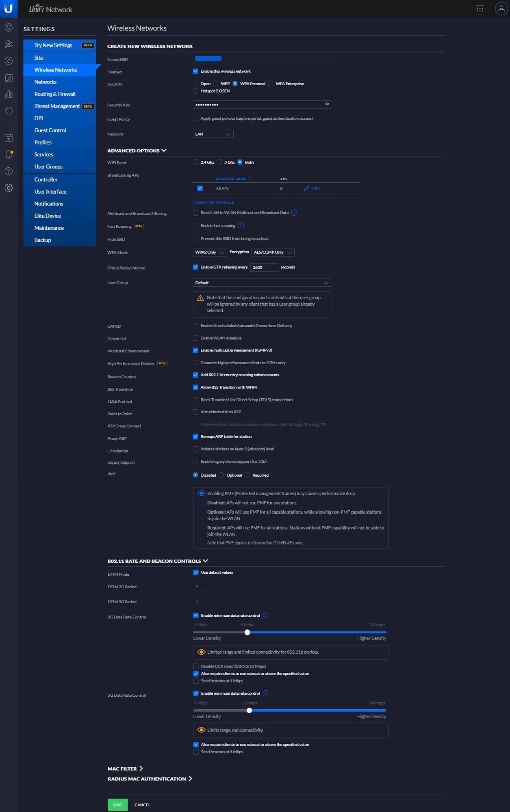Go to Routing & Firewall settings
510x812 pixels.
tap(55, 94)
